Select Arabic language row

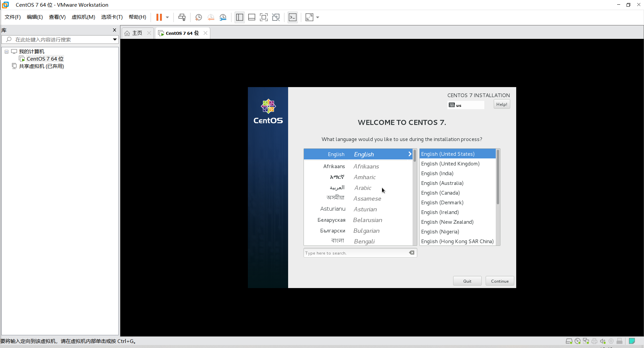(x=358, y=188)
